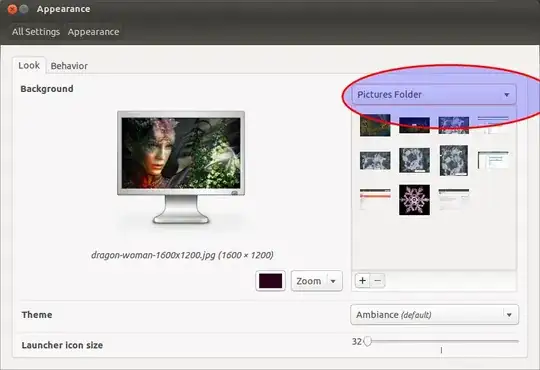This screenshot has width=540, height=370.
Task: Select the first thumbnail in the top row
Action: (375, 125)
